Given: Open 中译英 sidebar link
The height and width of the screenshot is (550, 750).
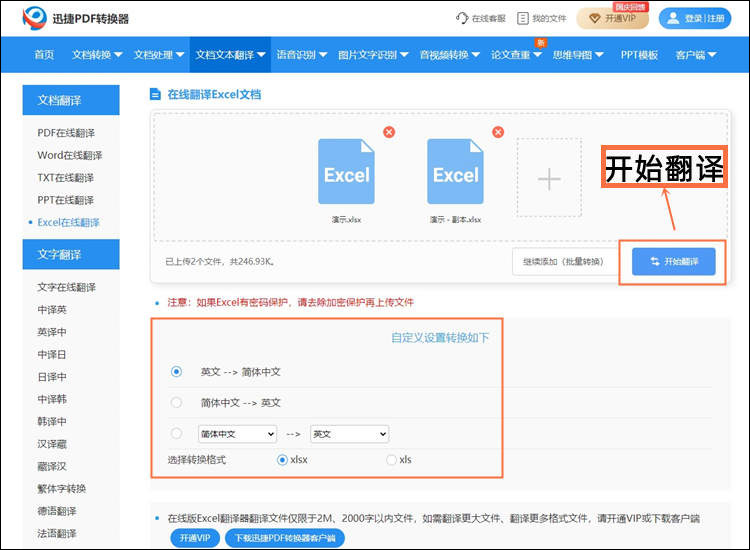Looking at the screenshot, I should coord(52,309).
